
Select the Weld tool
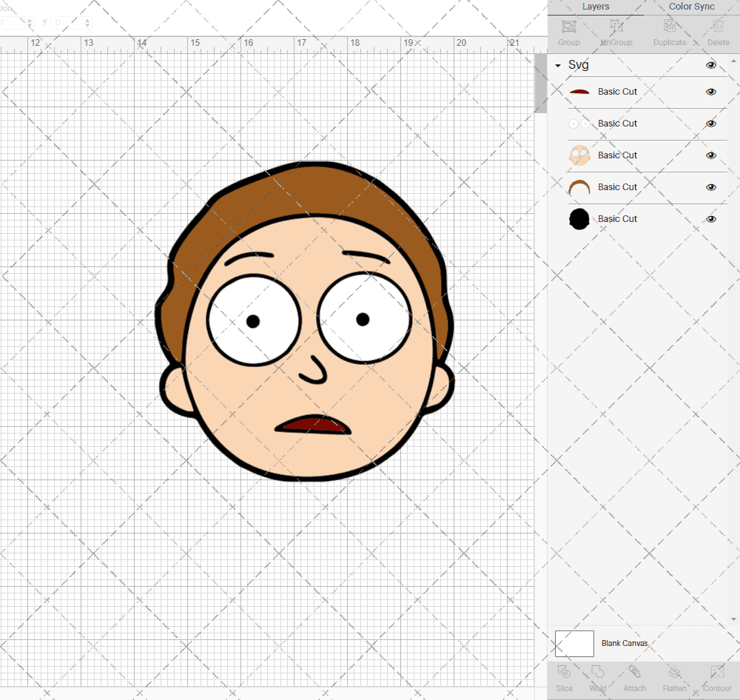click(597, 672)
